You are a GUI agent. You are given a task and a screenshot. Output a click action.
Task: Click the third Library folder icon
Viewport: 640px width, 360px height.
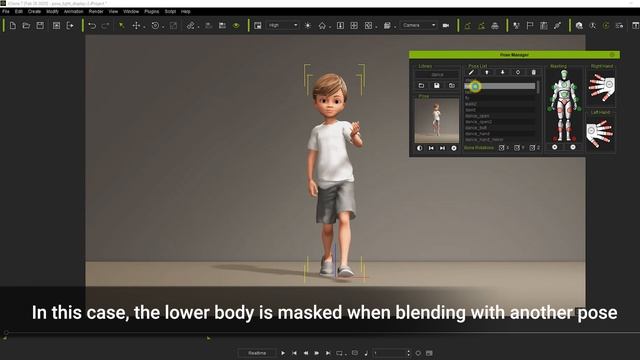click(x=451, y=86)
